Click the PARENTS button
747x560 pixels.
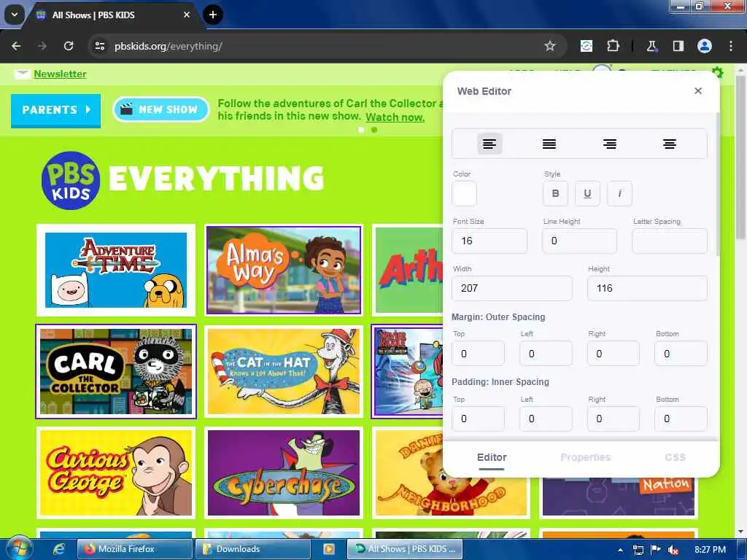click(x=55, y=110)
